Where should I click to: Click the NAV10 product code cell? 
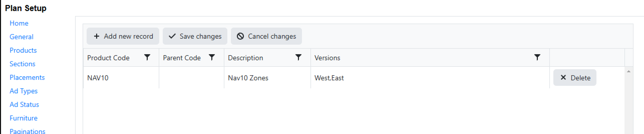(x=98, y=78)
